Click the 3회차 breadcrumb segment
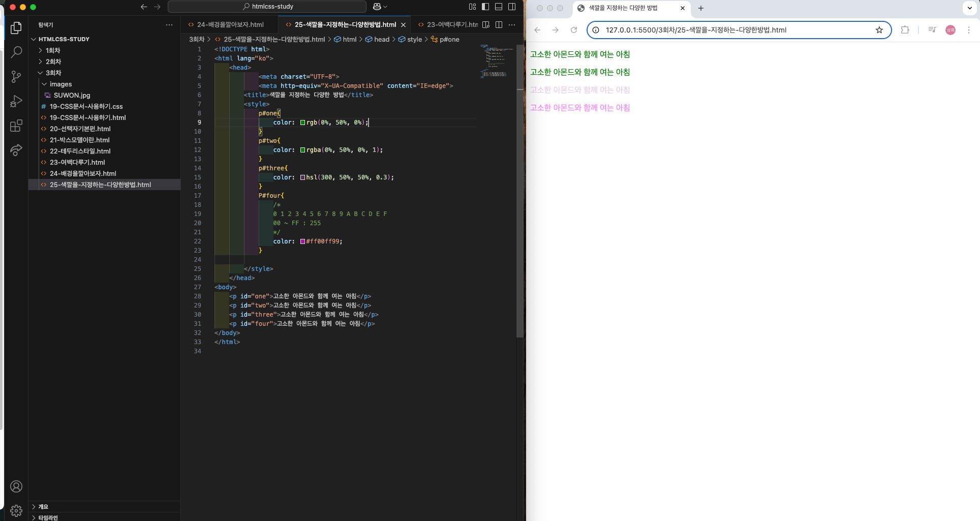This screenshot has width=980, height=521. coord(197,39)
